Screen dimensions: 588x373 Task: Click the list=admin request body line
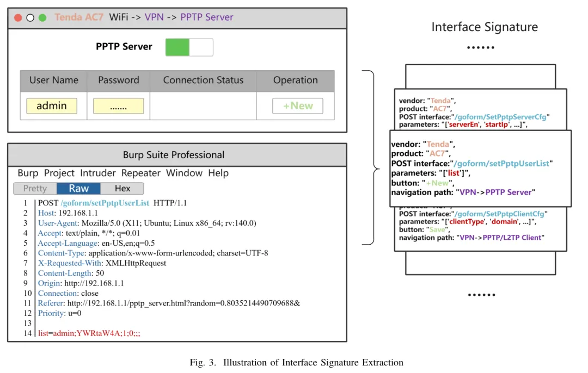point(89,333)
